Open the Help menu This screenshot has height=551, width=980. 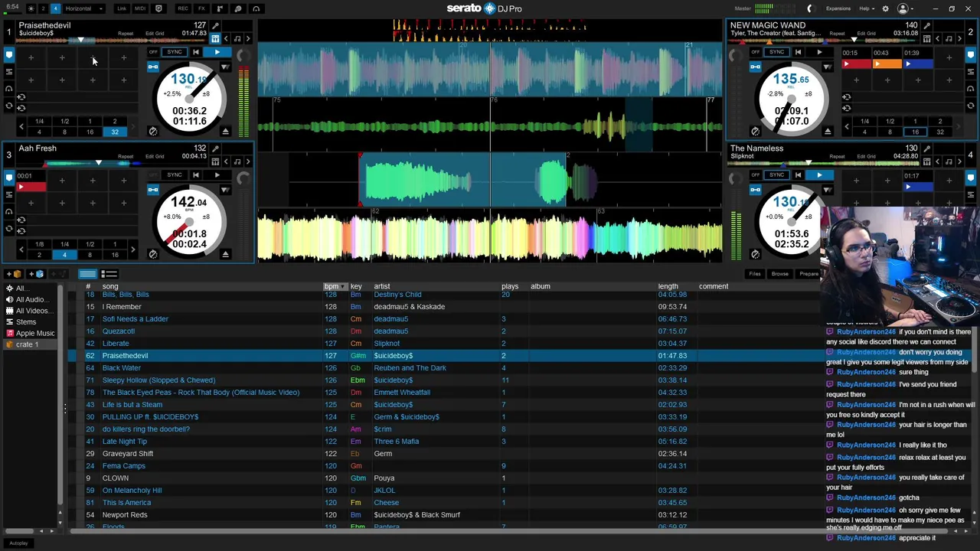pos(867,8)
